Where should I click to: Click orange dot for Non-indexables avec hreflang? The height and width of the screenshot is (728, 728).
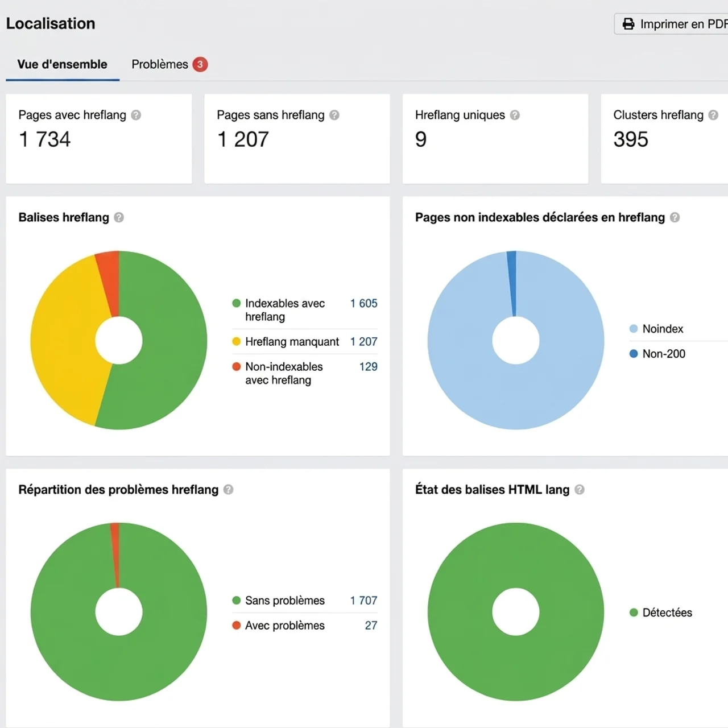[237, 366]
